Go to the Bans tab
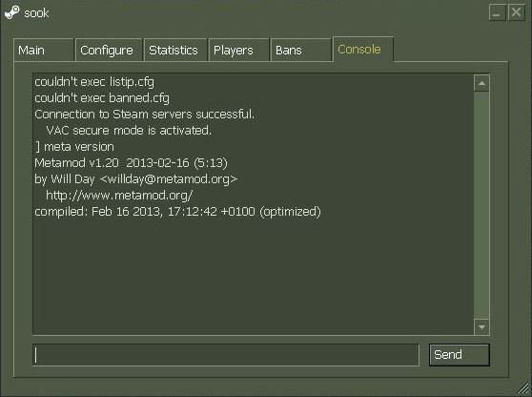The image size is (532, 397). pyautogui.click(x=301, y=50)
